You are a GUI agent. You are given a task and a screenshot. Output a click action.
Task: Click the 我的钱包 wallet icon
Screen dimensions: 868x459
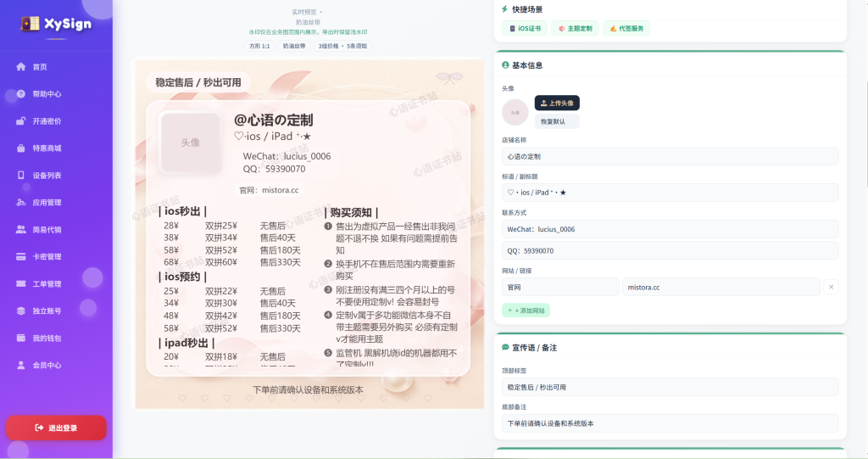[x=21, y=339]
